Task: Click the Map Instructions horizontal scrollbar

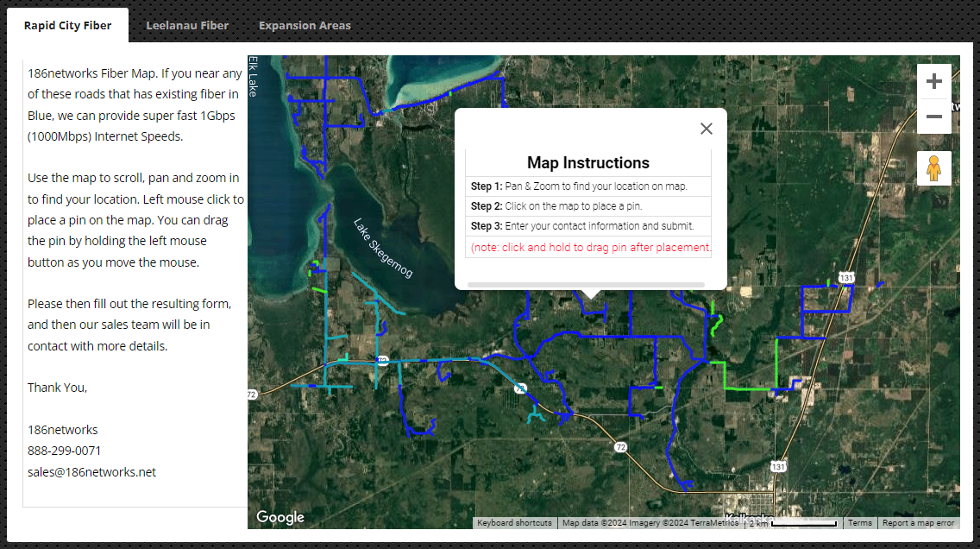Action: click(x=586, y=285)
